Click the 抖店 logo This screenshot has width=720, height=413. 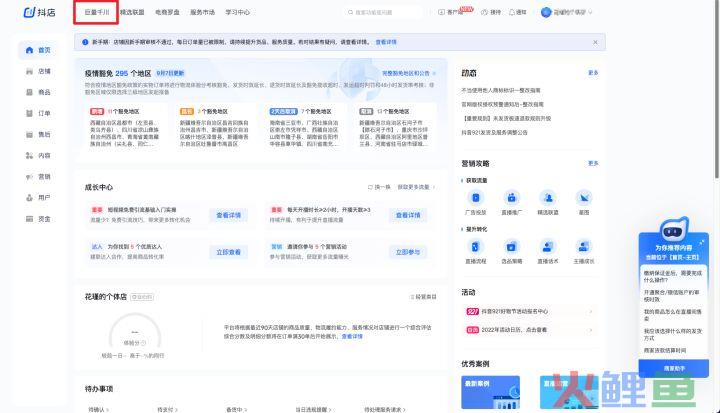[x=39, y=12]
